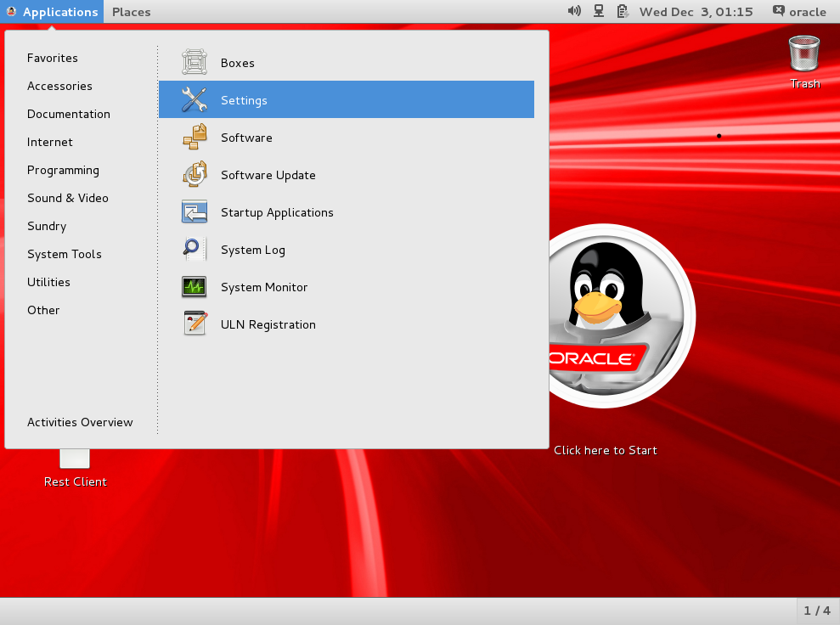Click the Applications menu foot icon
Viewport: 840px width, 625px height.
[11, 11]
